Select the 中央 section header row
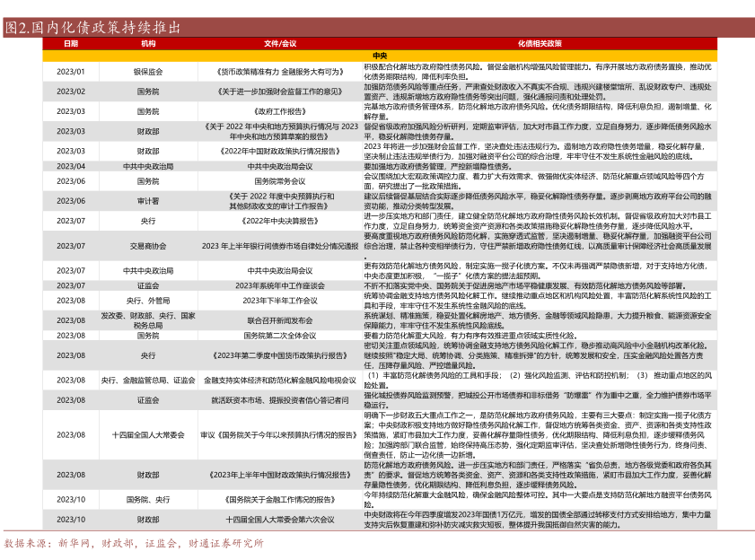The image size is (755, 560). [x=379, y=56]
